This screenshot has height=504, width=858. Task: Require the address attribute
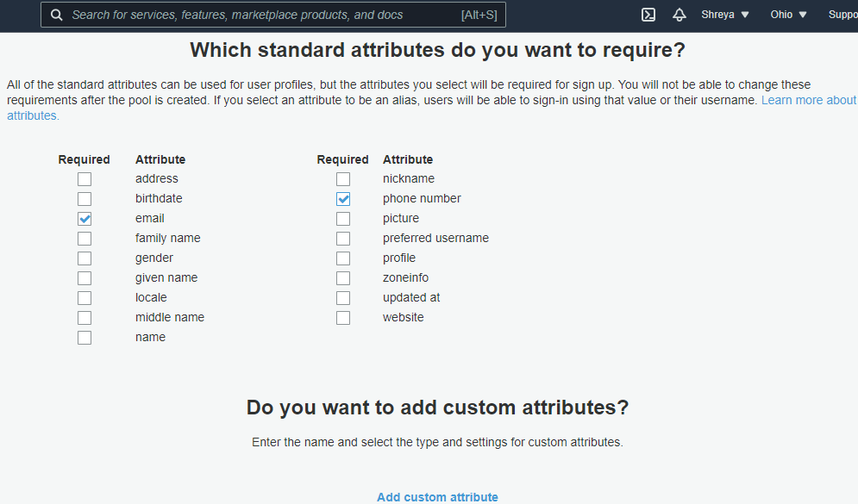pyautogui.click(x=85, y=179)
